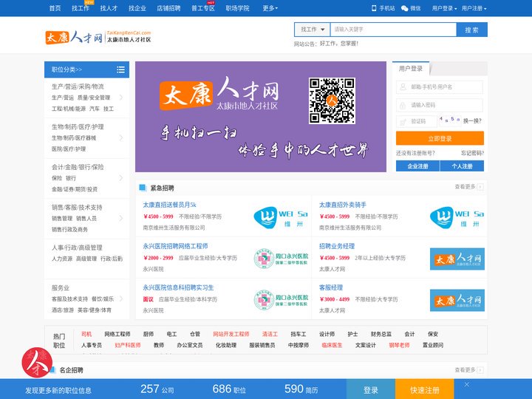Open the 找工作 search type dropdown
Screen dimensions: 532x399
(312, 30)
